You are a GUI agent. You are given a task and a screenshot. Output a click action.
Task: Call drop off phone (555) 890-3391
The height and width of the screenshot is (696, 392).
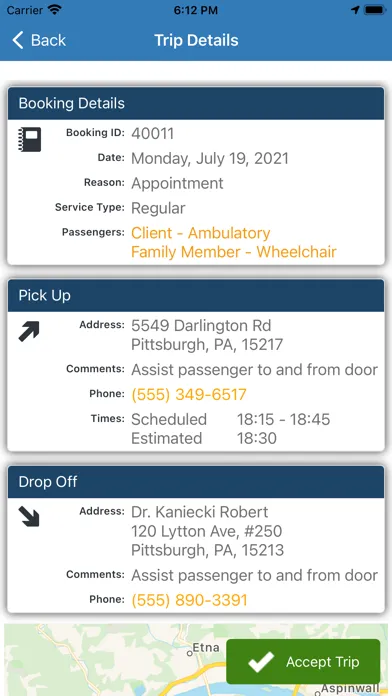(189, 600)
